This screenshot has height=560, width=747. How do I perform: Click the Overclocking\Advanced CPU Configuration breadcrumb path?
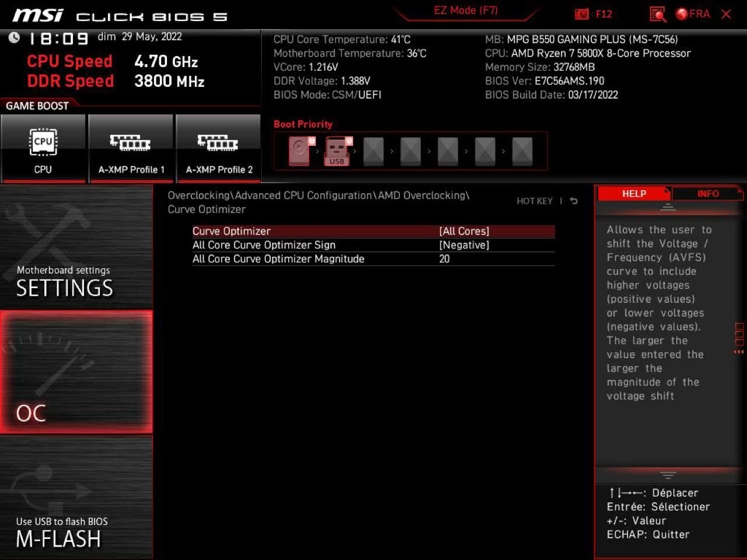pyautogui.click(x=319, y=202)
